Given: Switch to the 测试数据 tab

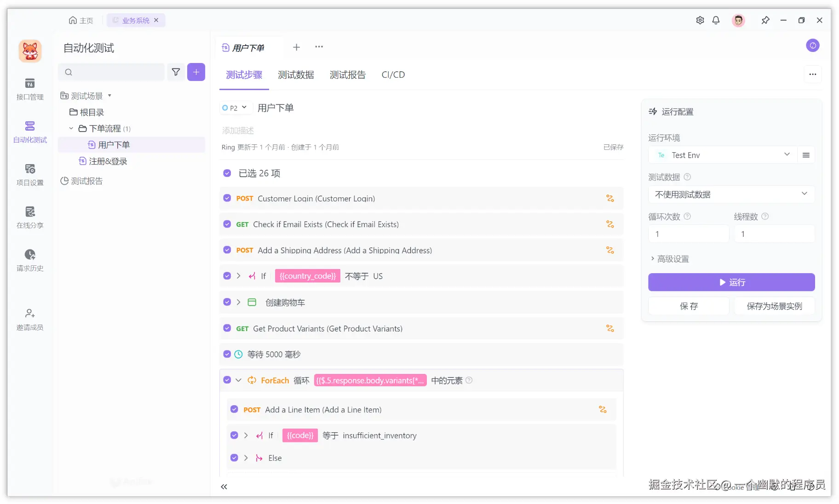Looking at the screenshot, I should pos(296,74).
